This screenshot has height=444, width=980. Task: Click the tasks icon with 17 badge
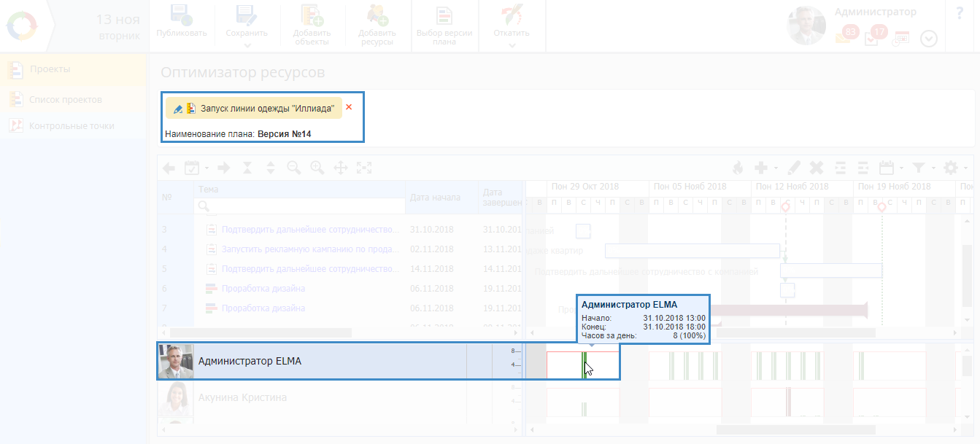coord(872,38)
